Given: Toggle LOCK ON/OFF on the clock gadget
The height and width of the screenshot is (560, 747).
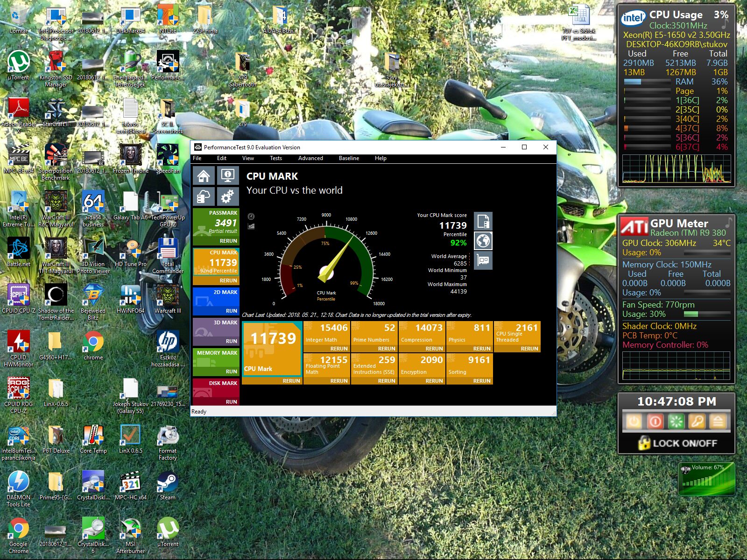Looking at the screenshot, I should point(677,443).
